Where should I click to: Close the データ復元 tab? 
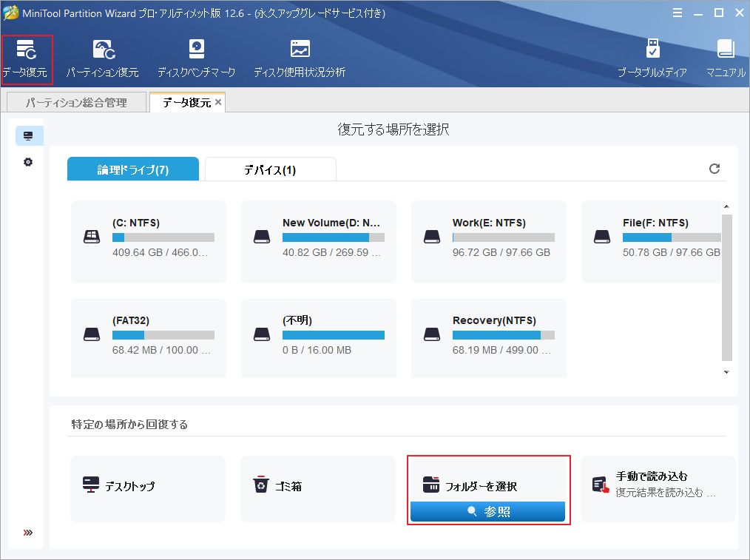(218, 102)
